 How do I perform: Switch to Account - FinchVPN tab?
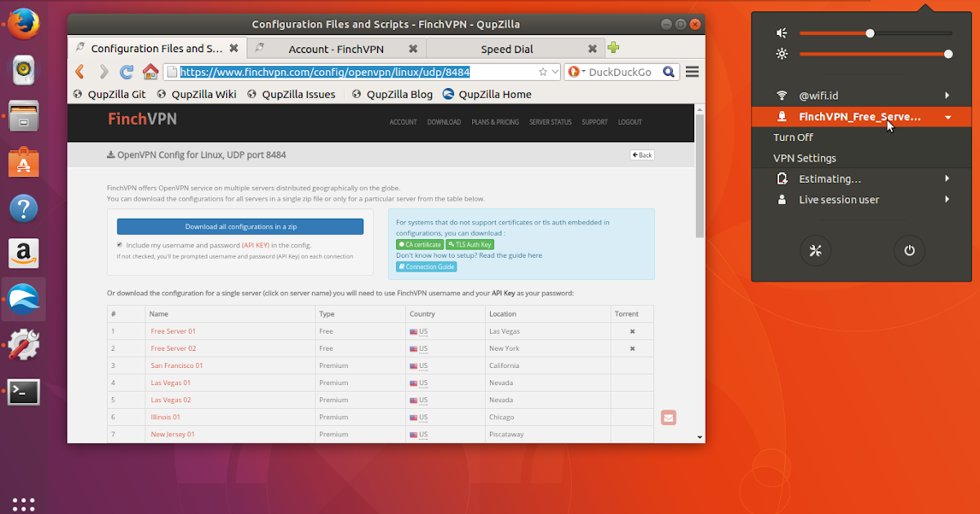(x=335, y=49)
